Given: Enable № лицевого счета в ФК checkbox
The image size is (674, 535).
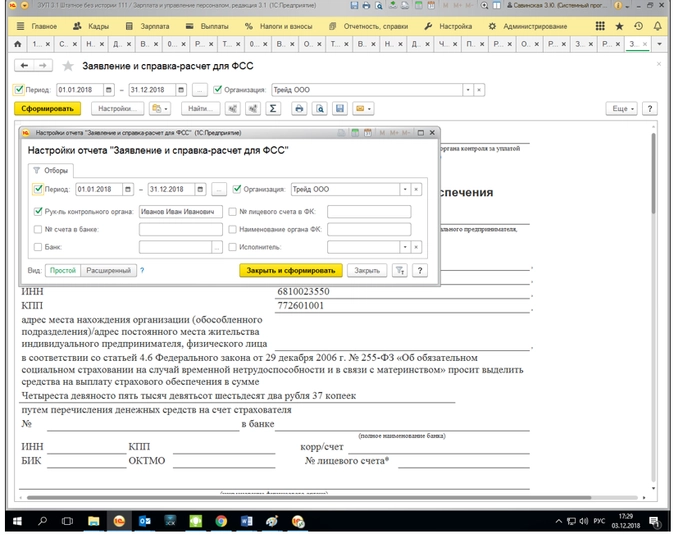Looking at the screenshot, I should point(233,211).
